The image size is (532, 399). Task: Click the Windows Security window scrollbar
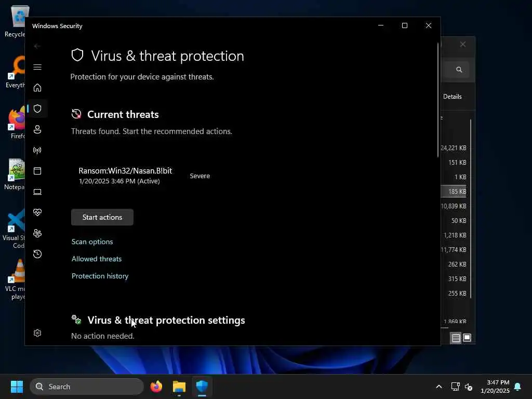[437, 100]
